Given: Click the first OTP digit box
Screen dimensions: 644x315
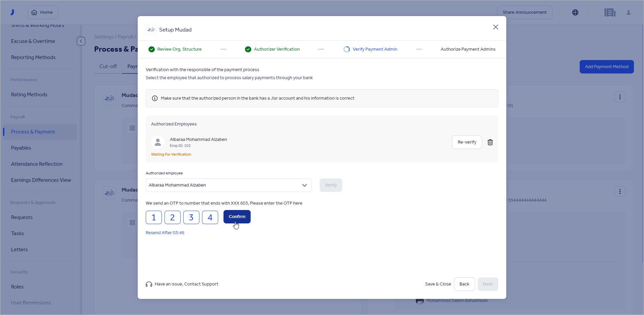Looking at the screenshot, I should [x=154, y=217].
